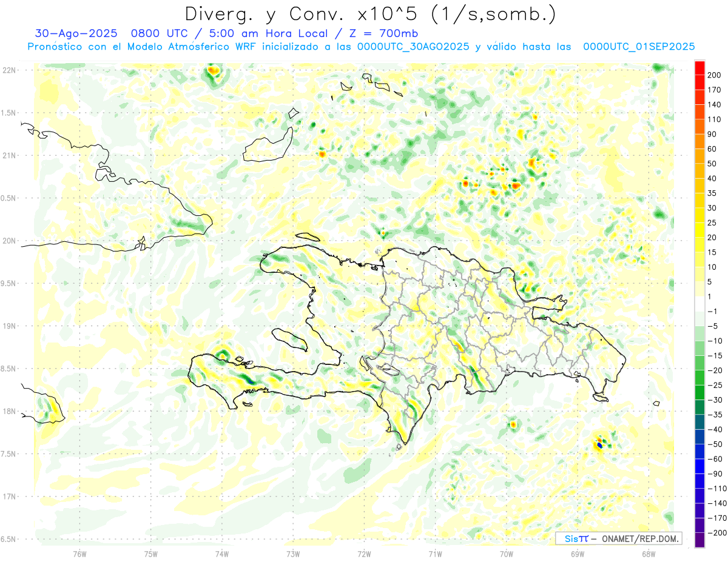Click the '0000UTC_30AGO2025' initialization time
Viewport: 728px width, 562px height.
click(x=413, y=47)
